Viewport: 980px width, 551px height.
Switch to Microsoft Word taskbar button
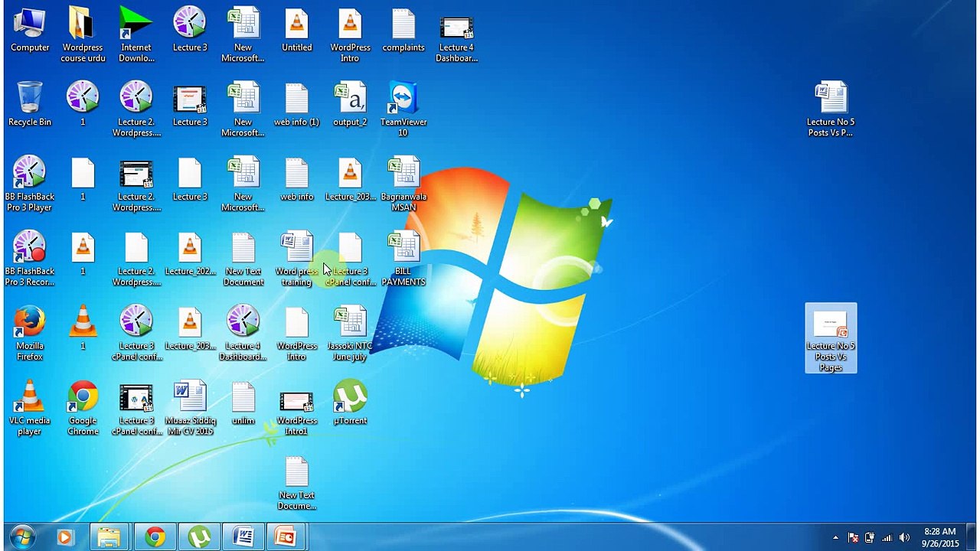pos(243,537)
